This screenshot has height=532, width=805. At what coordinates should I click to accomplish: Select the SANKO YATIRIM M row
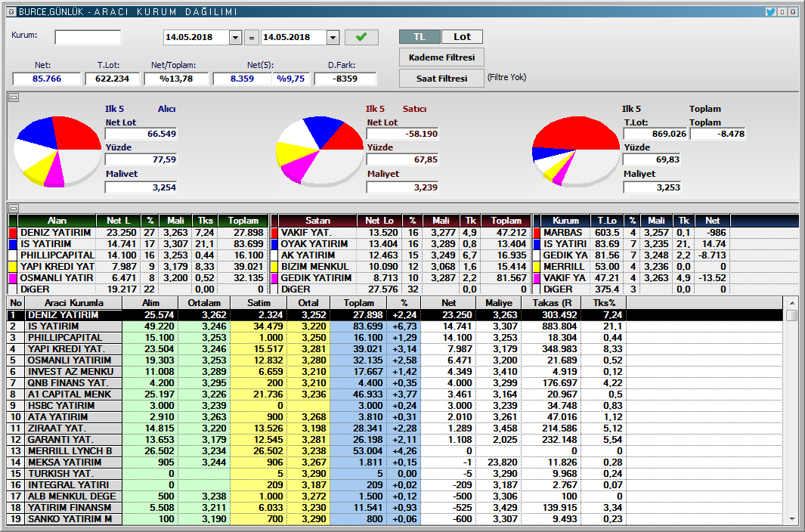pos(395,518)
